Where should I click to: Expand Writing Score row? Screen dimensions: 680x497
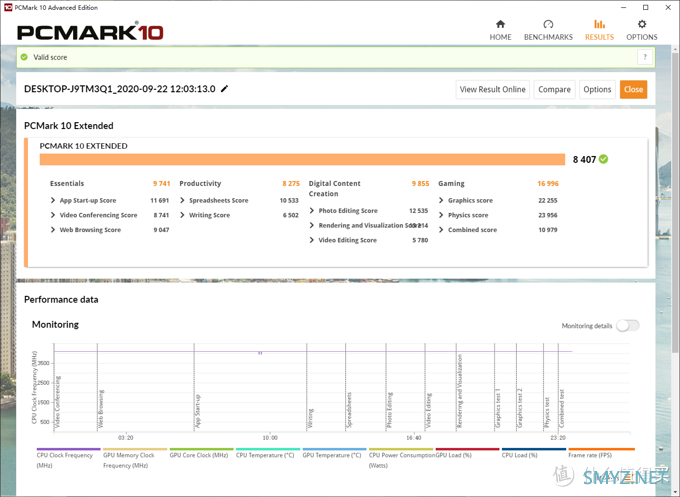pos(182,215)
